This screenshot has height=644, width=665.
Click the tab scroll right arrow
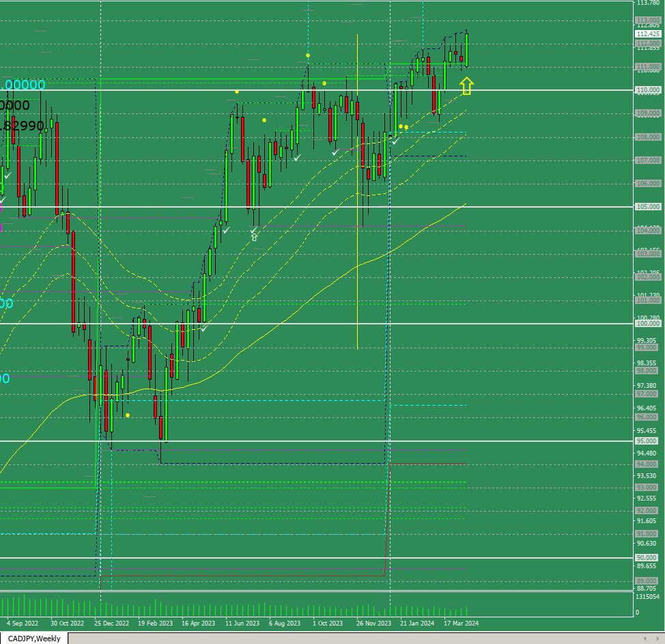pos(657,639)
